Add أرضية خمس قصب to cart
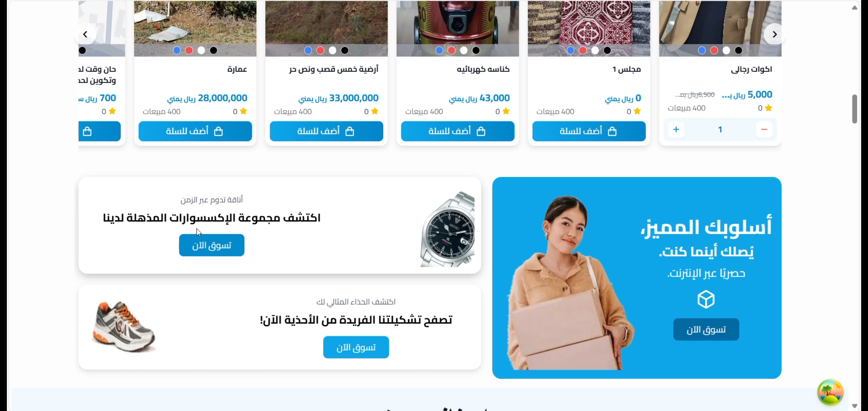The image size is (868, 411). [x=326, y=131]
